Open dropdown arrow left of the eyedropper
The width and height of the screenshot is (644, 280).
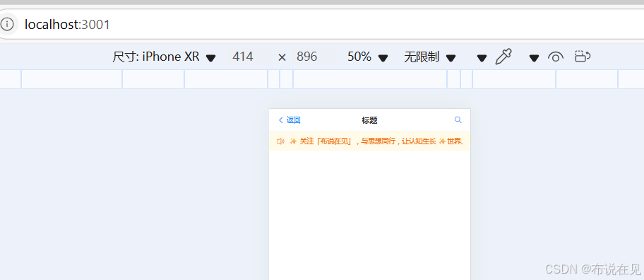click(x=482, y=59)
